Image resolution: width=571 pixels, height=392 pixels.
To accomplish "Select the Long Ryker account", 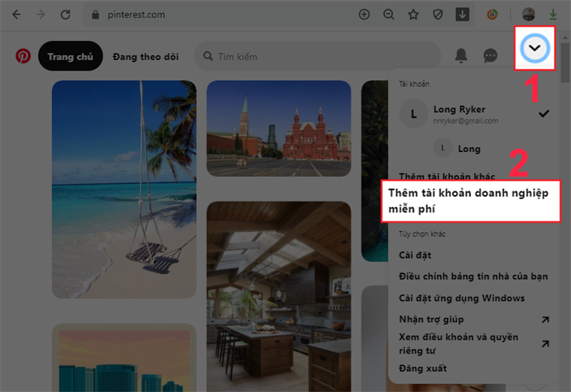I will (x=474, y=114).
